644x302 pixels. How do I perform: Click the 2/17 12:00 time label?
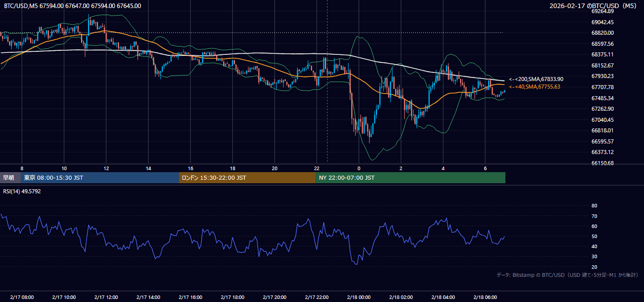(x=106, y=297)
